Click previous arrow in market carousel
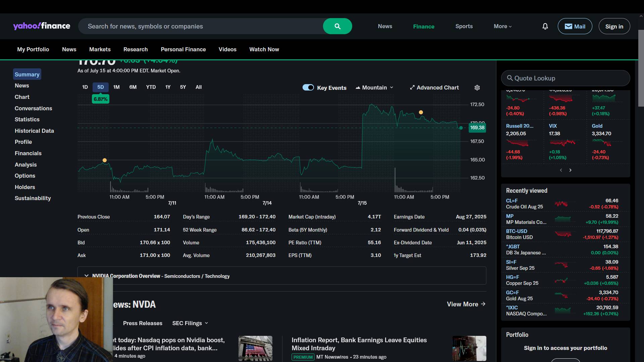This screenshot has width=644, height=362. pyautogui.click(x=561, y=170)
